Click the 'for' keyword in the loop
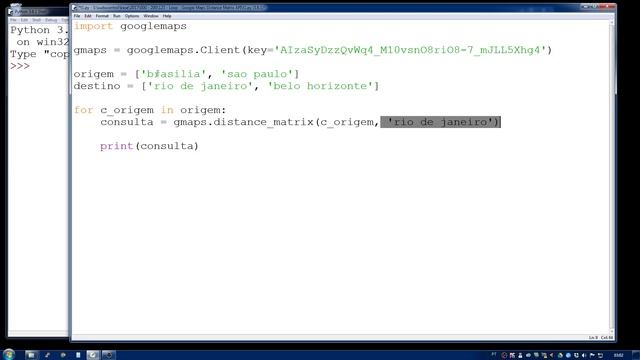 click(x=84, y=110)
